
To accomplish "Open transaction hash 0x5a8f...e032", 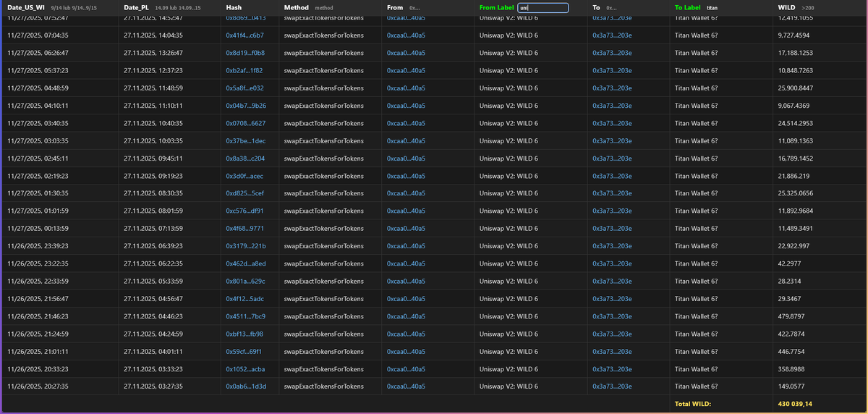I will click(x=245, y=88).
